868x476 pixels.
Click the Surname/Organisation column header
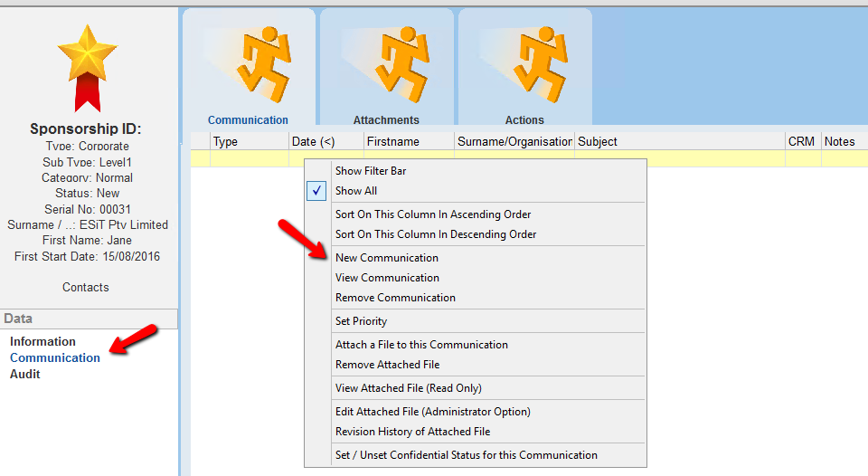514,141
